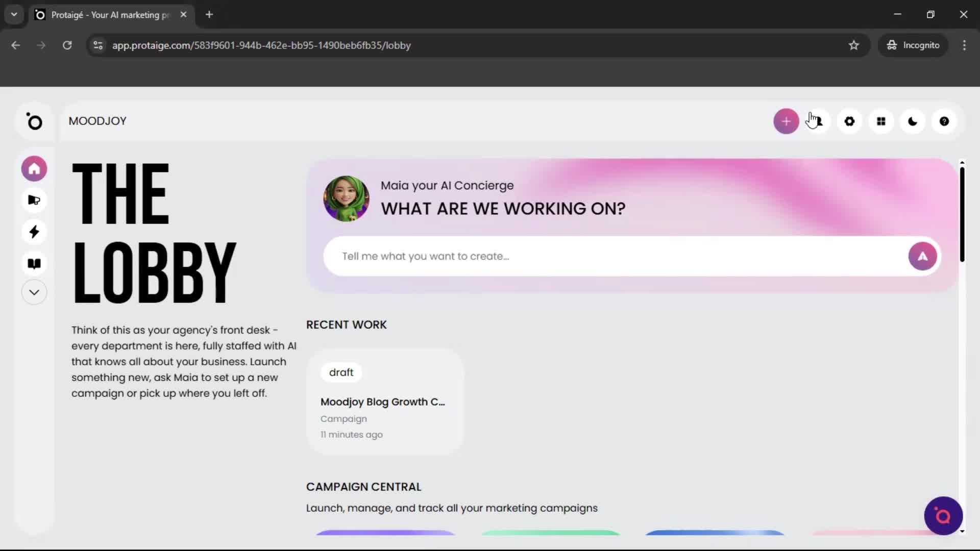Click the lightning bolt quick actions icon

pos(34,232)
